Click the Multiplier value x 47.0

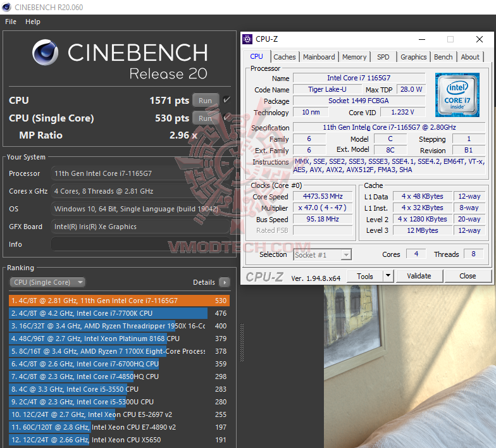323,208
